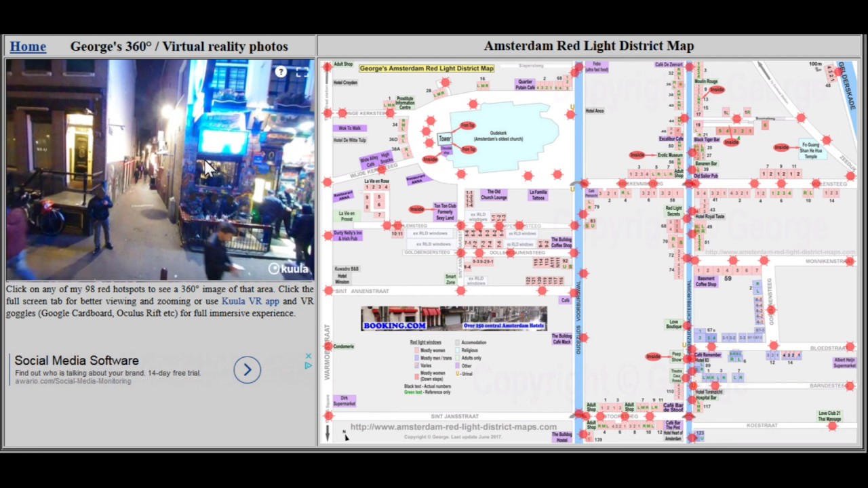The width and height of the screenshot is (868, 488).
Task: Click the AdChoices triangle icon
Action: 309,365
